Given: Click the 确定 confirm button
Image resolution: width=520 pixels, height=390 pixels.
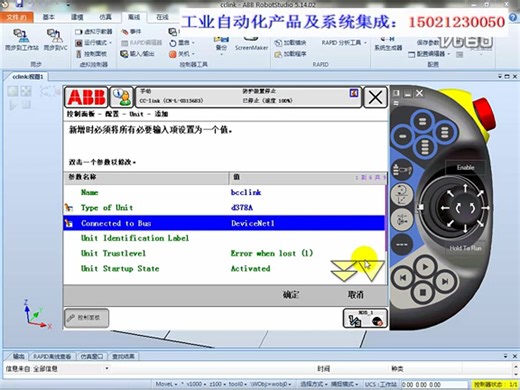Looking at the screenshot, I should [291, 295].
